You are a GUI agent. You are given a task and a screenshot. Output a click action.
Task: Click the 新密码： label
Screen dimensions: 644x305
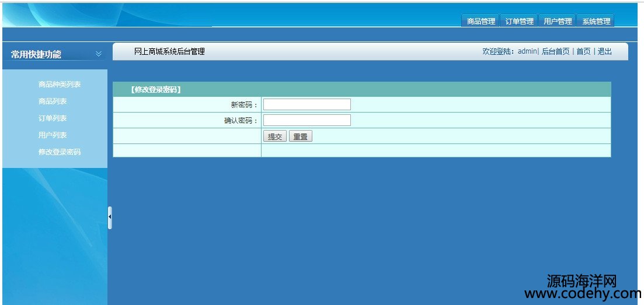click(x=245, y=104)
